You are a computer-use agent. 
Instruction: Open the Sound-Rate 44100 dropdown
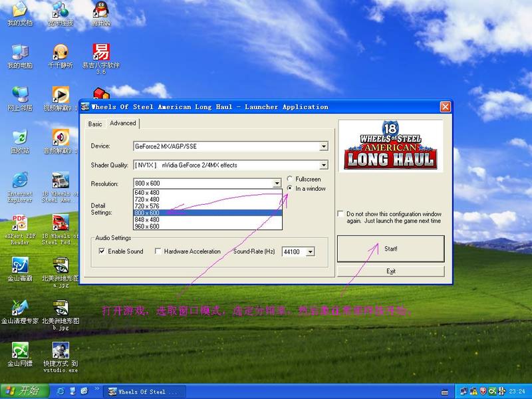[310, 252]
